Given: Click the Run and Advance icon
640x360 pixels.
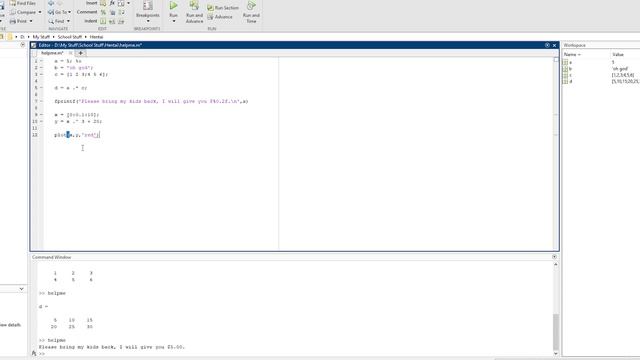Looking at the screenshot, I should pyautogui.click(x=194, y=6).
